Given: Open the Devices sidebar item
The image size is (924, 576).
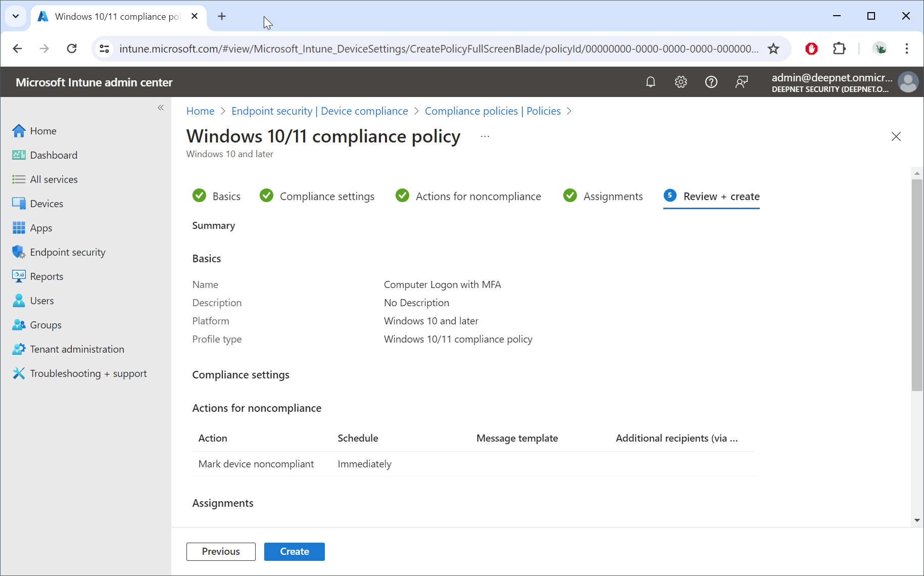Looking at the screenshot, I should pos(46,204).
